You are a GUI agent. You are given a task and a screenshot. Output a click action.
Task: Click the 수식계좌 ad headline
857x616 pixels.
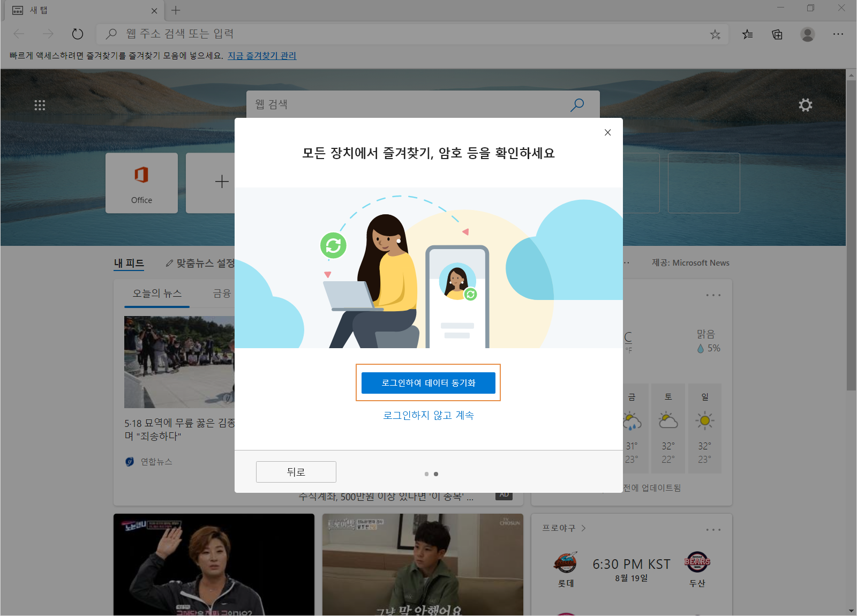pos(386,497)
